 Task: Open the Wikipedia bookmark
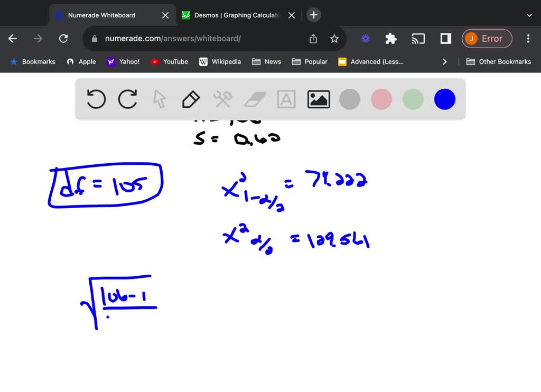pyautogui.click(x=220, y=62)
